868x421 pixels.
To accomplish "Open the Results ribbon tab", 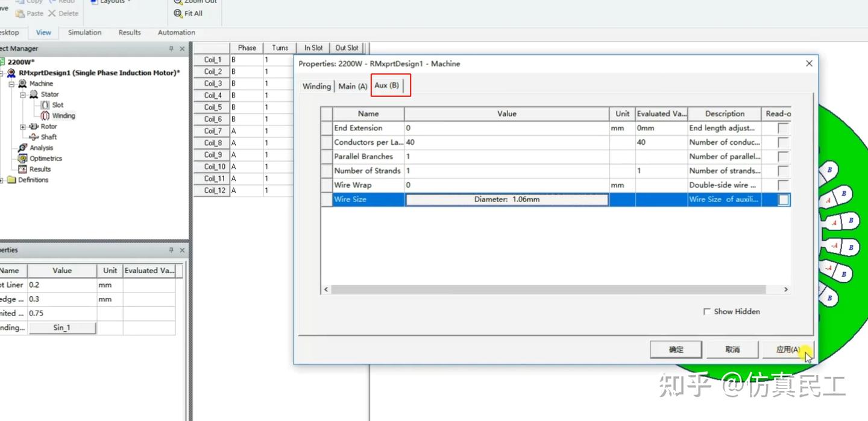I will tap(130, 33).
